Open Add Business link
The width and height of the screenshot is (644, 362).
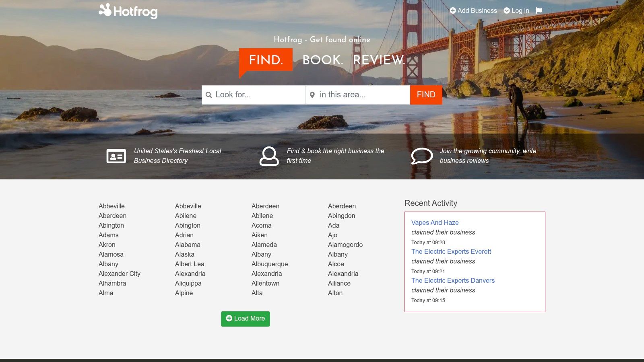pos(473,10)
